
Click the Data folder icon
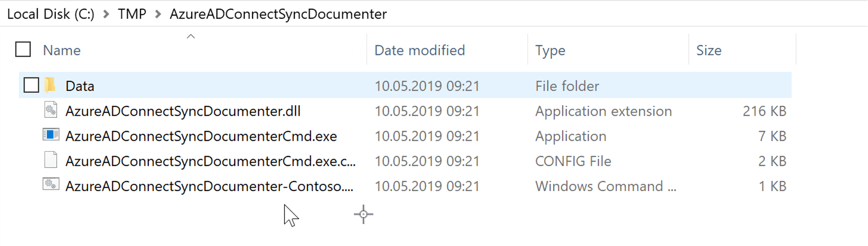pyautogui.click(x=50, y=85)
